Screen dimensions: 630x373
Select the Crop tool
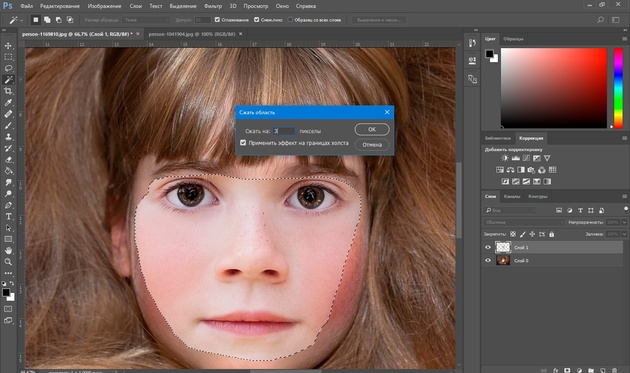point(8,91)
